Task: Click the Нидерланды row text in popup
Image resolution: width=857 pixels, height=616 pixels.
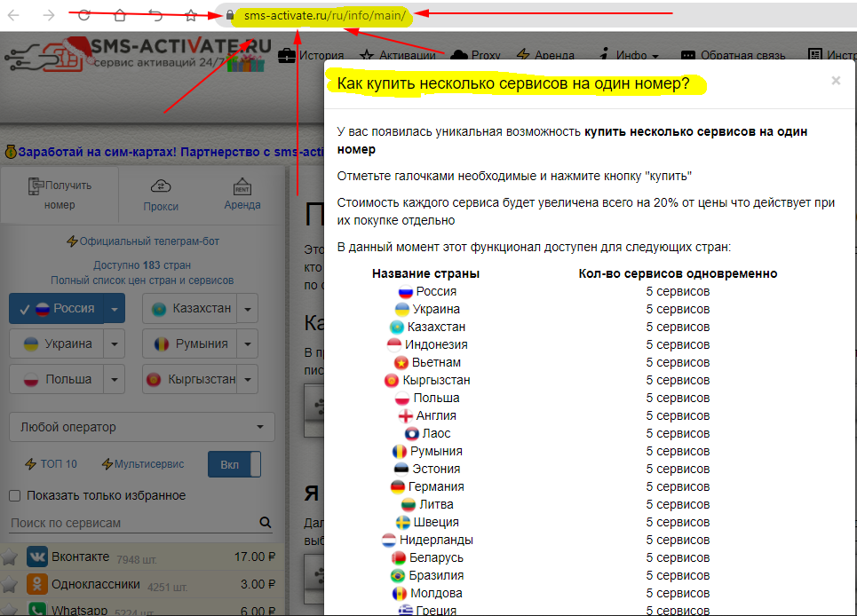Action: [x=436, y=540]
